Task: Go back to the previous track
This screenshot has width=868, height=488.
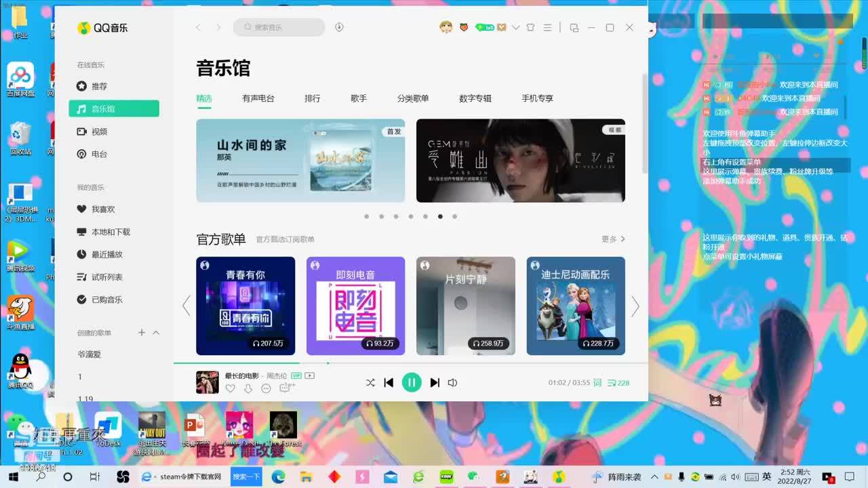Action: (x=389, y=382)
